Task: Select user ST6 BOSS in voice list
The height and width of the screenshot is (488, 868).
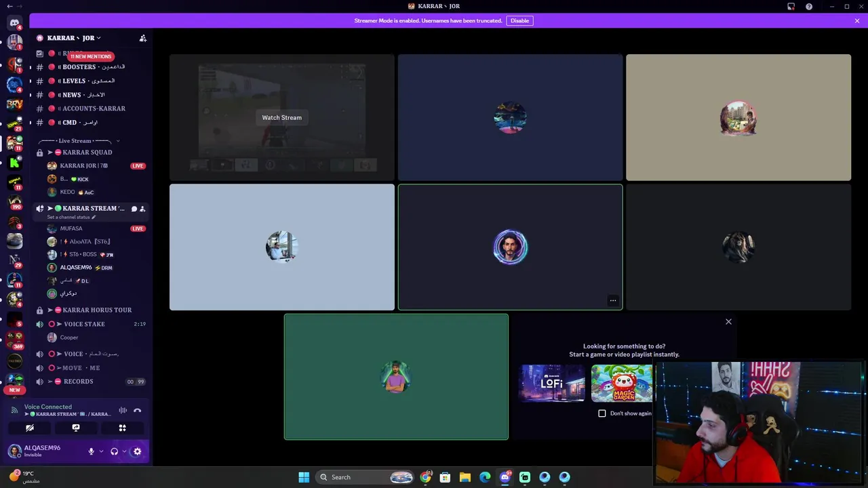Action: [95, 255]
